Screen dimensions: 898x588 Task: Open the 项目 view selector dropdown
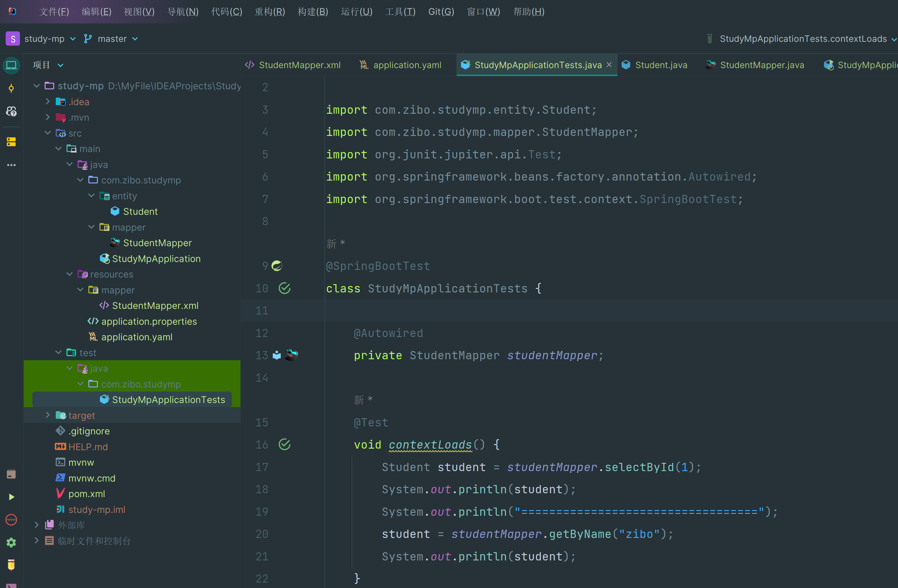click(48, 65)
